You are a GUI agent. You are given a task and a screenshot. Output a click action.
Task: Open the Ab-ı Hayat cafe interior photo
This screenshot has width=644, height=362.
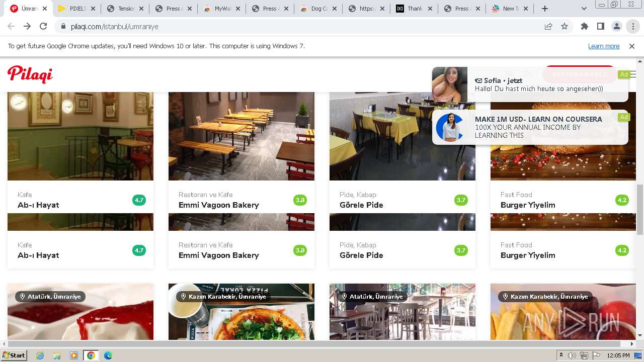(80, 136)
